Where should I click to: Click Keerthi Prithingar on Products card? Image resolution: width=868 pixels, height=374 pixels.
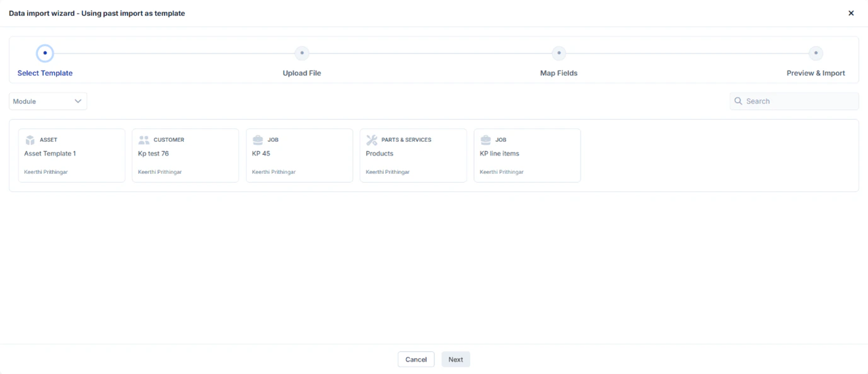tap(388, 172)
